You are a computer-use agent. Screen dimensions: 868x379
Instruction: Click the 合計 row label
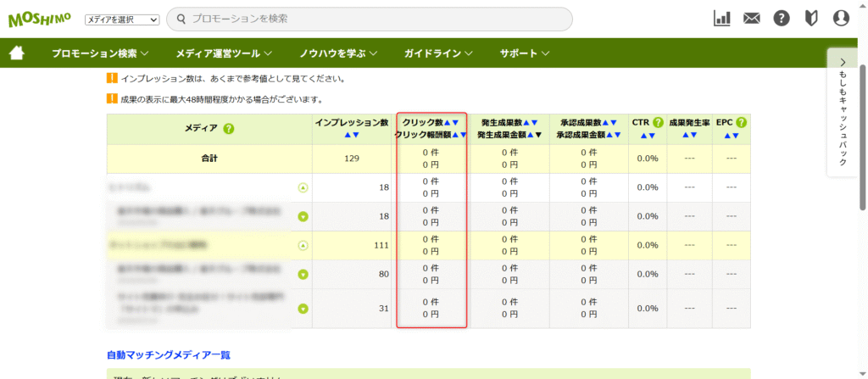(x=210, y=159)
